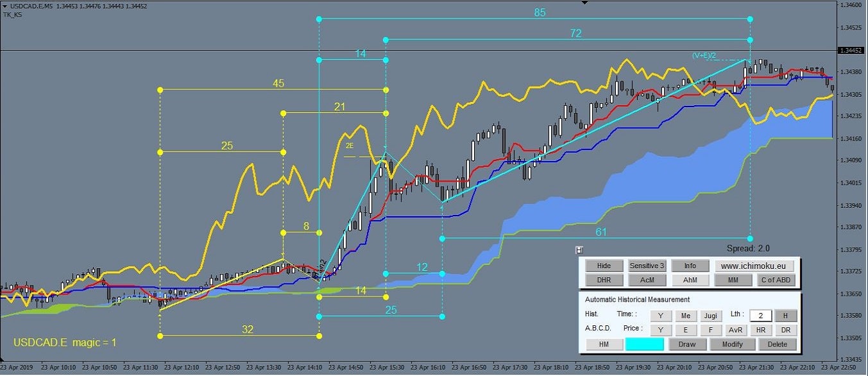Click the current price tag 1.34452
This screenshot has width=868, height=376.
(852, 50)
